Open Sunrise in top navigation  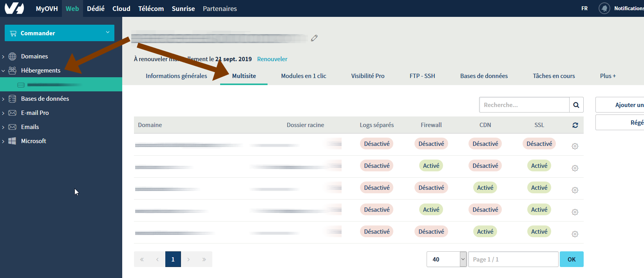[183, 9]
